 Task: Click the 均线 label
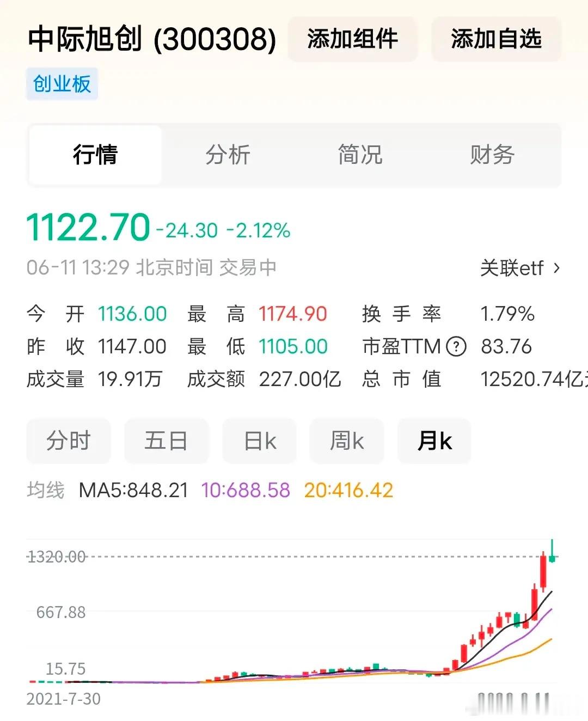coord(46,490)
